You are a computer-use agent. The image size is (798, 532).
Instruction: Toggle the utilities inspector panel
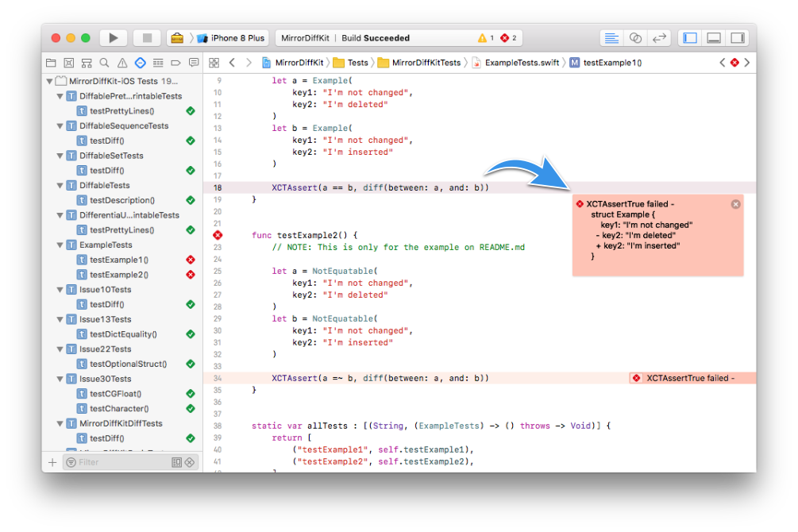tap(738, 37)
